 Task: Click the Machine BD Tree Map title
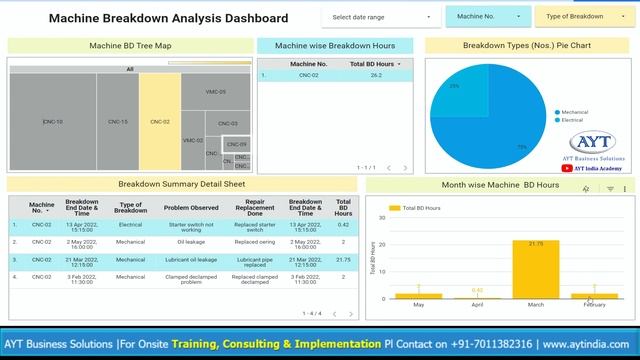point(130,46)
